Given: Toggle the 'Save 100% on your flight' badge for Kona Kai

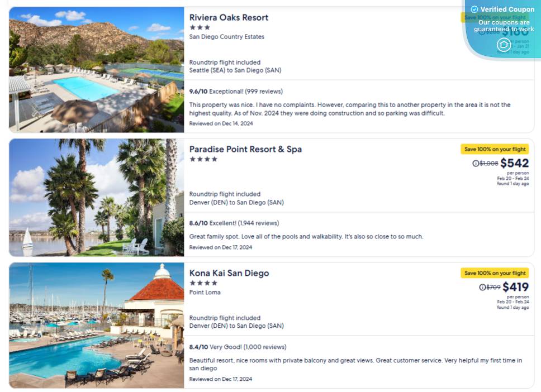Looking at the screenshot, I should point(495,273).
